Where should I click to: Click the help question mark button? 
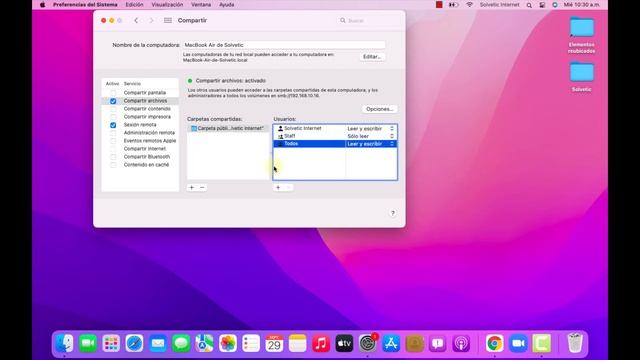point(393,213)
